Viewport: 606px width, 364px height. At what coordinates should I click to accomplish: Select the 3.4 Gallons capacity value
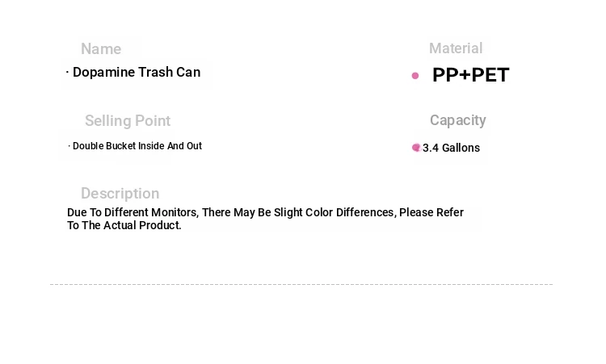pos(451,148)
